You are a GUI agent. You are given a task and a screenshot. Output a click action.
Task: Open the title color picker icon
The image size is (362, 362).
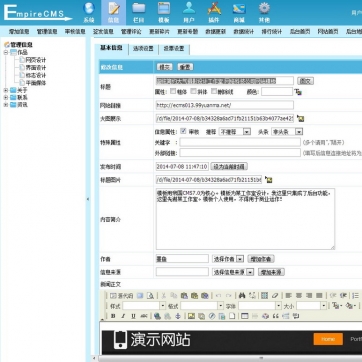pyautogui.click(x=298, y=92)
